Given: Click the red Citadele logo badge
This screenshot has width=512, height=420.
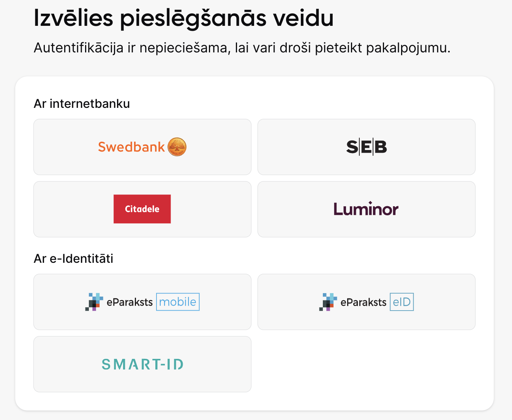Looking at the screenshot, I should click(142, 209).
